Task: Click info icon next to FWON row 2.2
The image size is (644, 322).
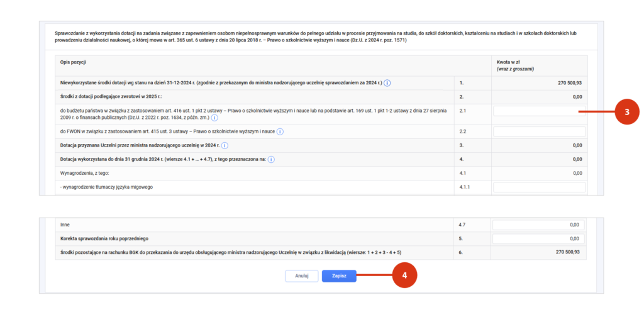Action: [x=280, y=131]
